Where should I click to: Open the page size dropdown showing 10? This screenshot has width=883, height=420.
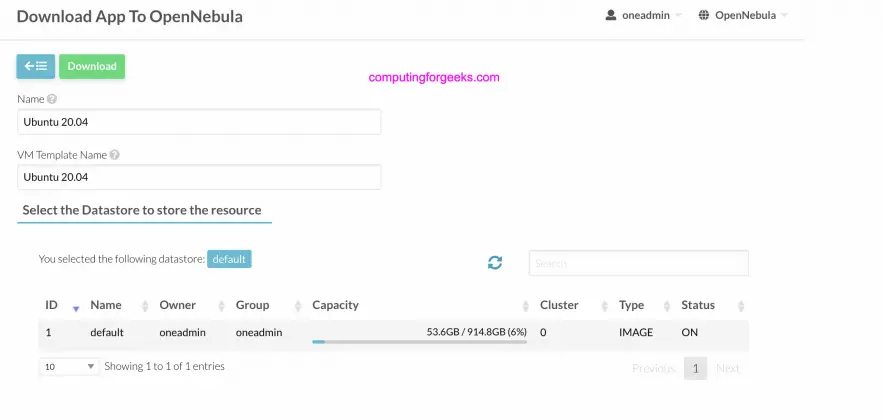tap(69, 367)
